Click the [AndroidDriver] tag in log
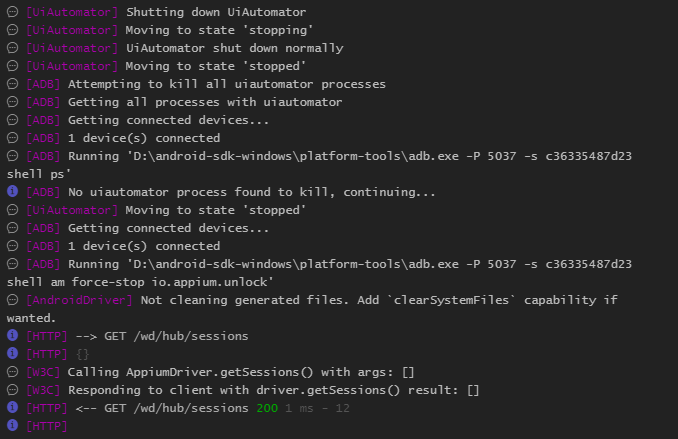The height and width of the screenshot is (439, 678). point(79,300)
